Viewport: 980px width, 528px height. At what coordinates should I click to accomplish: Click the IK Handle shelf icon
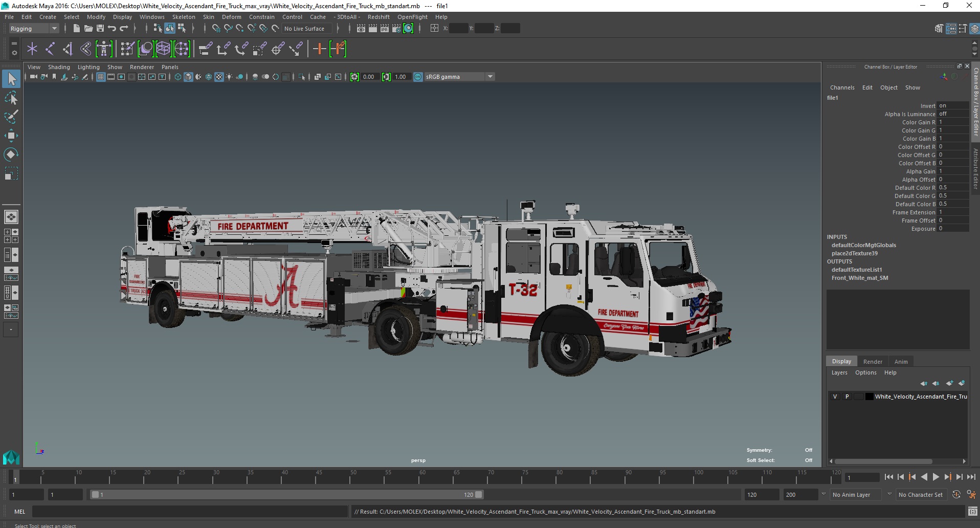click(68, 49)
